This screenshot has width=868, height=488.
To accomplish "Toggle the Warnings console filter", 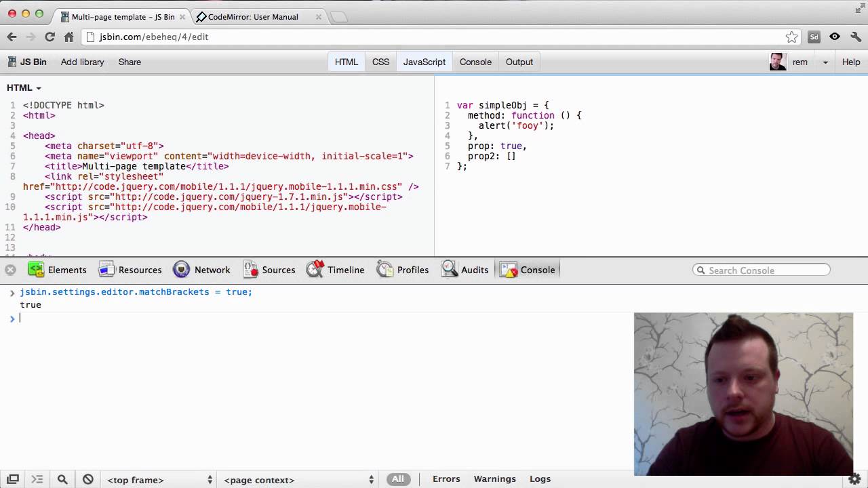I will coord(494,479).
